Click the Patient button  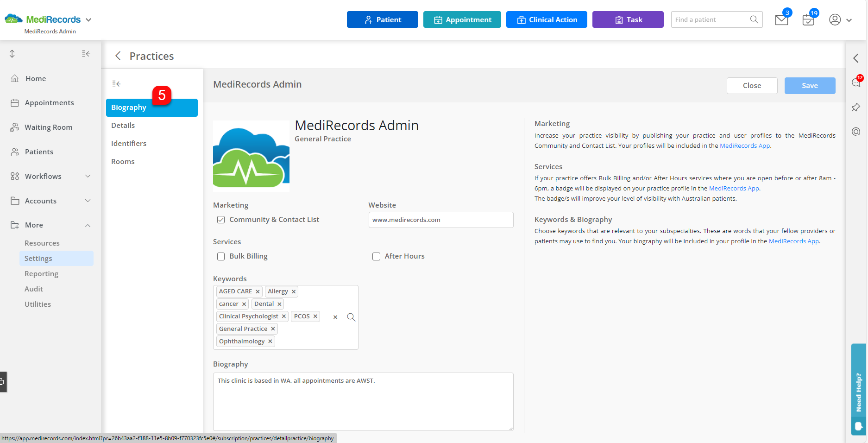pyautogui.click(x=383, y=19)
